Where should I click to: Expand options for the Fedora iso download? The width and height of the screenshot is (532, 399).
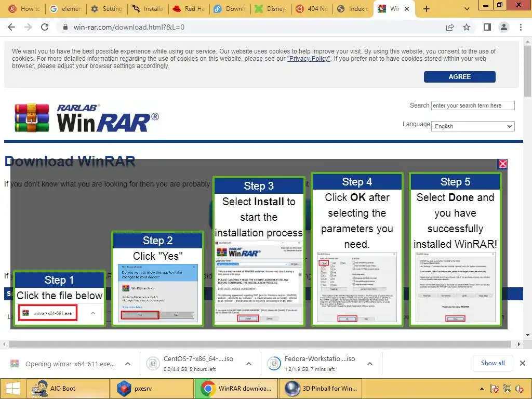[370, 364]
